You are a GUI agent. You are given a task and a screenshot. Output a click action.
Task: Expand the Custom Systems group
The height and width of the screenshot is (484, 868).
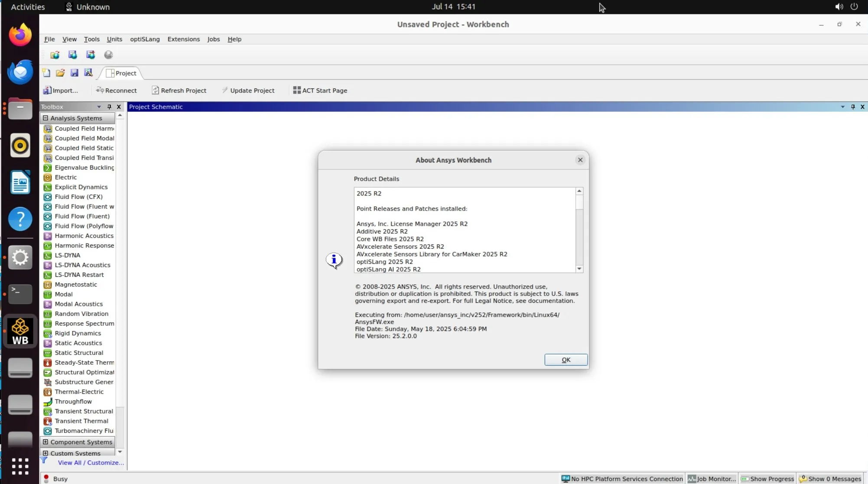point(46,453)
